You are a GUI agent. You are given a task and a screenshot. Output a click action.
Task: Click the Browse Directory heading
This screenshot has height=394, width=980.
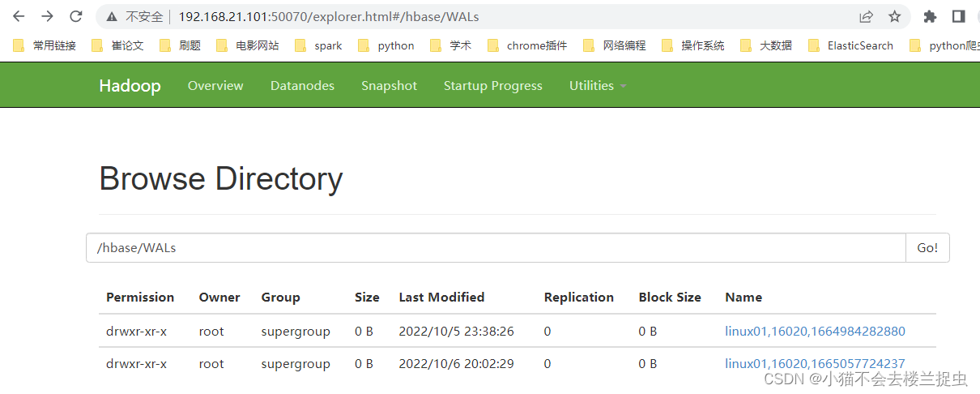point(221,179)
